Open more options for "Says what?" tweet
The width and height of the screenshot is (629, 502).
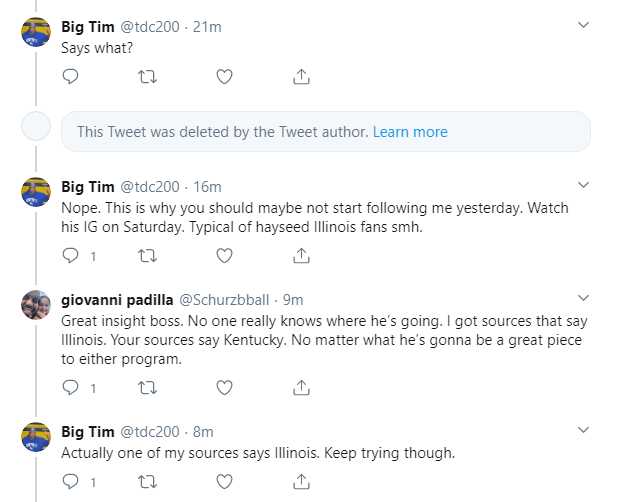point(584,23)
